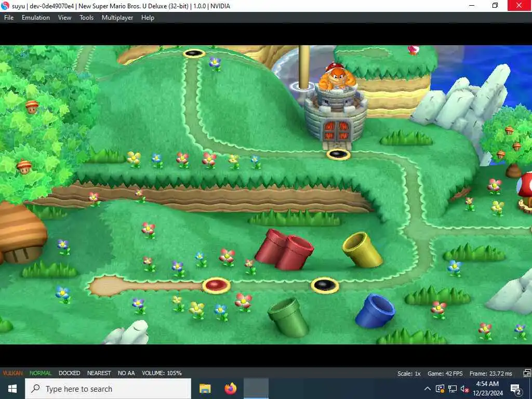
Task: Open the clock showing 4:54 AM
Action: point(487,389)
